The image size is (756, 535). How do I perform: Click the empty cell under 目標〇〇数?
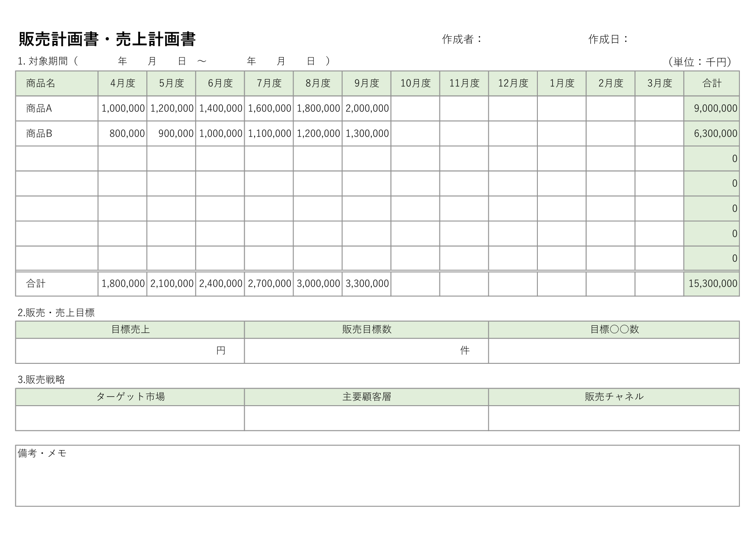pyautogui.click(x=614, y=351)
